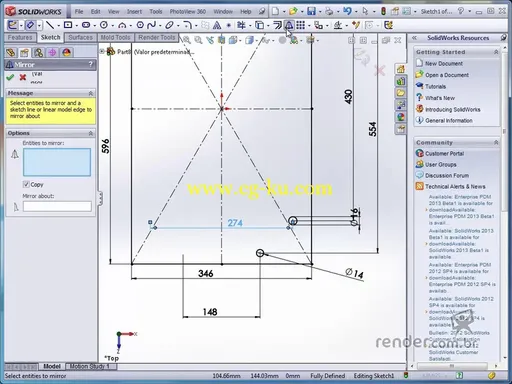
Task: Open dropdown arrow next to Rectangle tool
Action: 76,25
